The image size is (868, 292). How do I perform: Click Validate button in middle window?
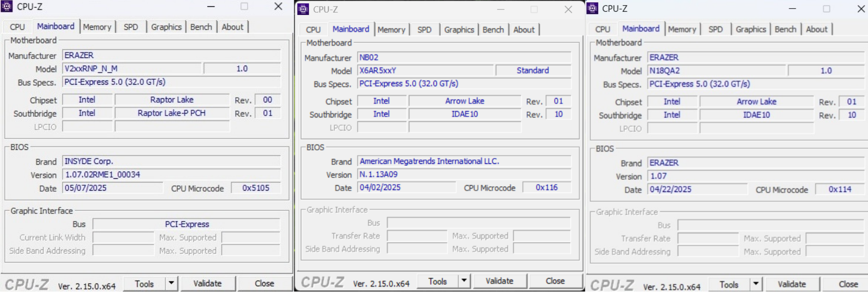coord(500,281)
